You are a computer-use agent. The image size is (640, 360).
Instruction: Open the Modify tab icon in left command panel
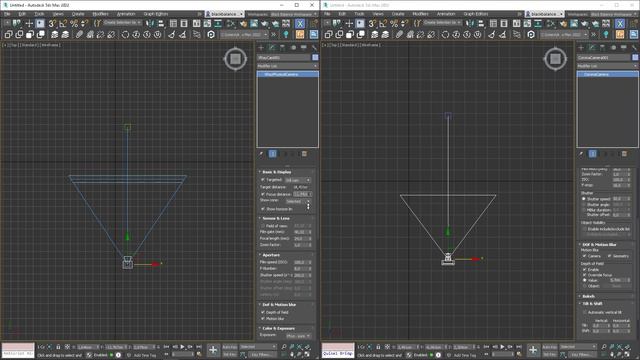tap(272, 48)
